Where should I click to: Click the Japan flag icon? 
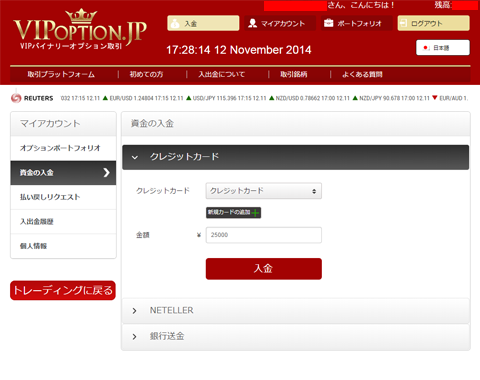(426, 48)
